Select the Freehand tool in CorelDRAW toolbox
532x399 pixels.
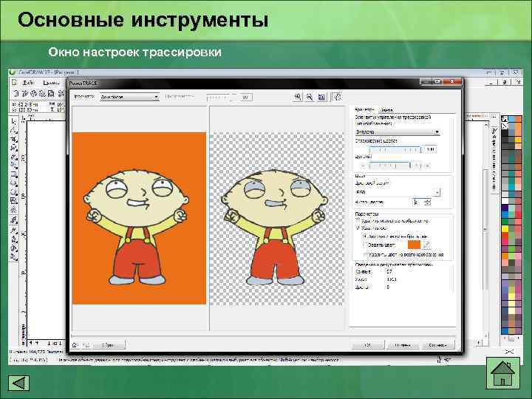(x=13, y=157)
